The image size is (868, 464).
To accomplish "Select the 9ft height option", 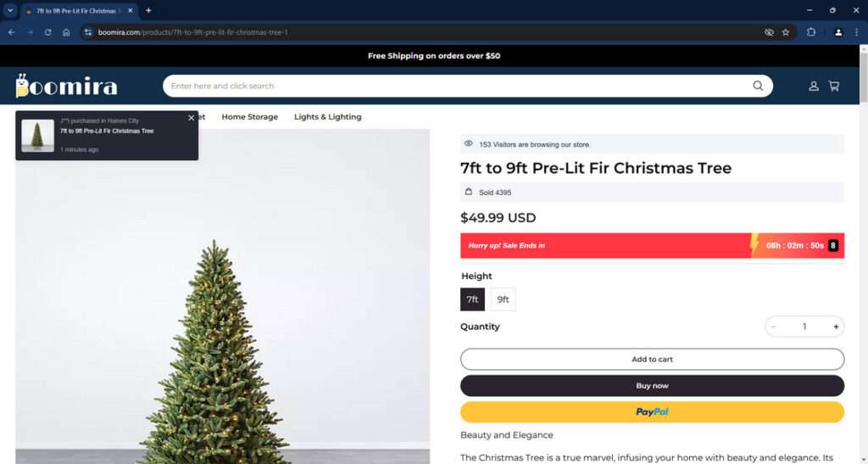I will click(x=503, y=299).
